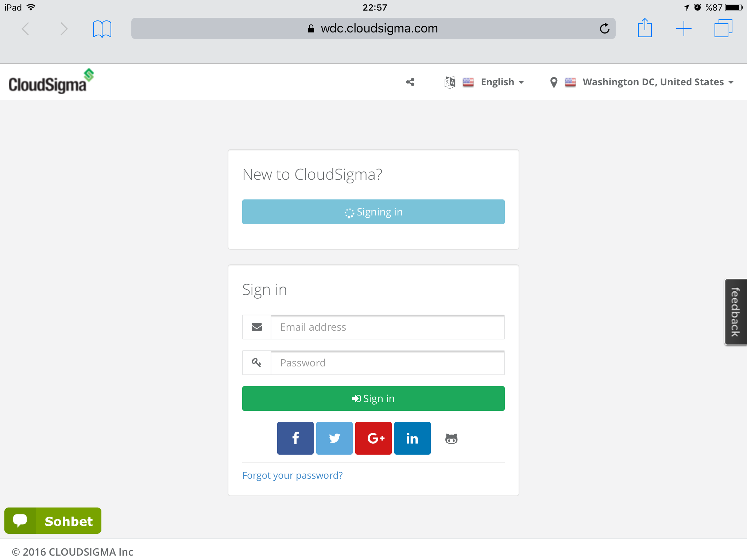Click the CloudSigma logo
The width and height of the screenshot is (747, 560).
coord(51,81)
